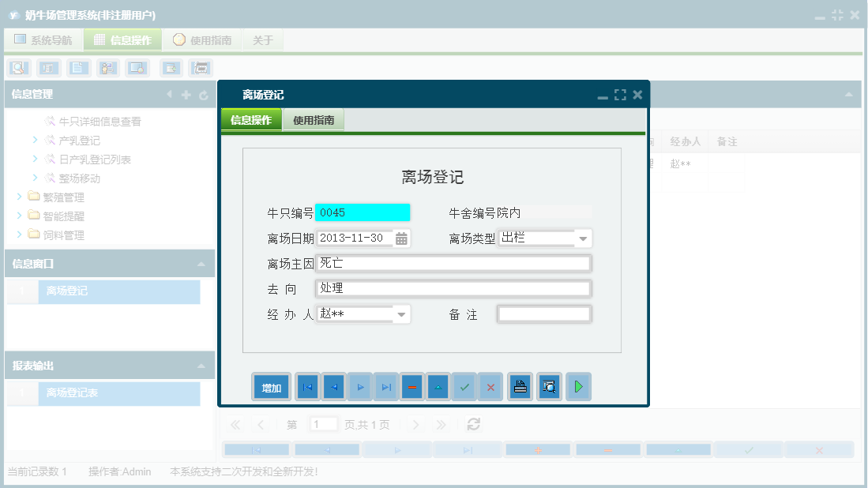868x488 pixels.
Task: Click the page number input field
Action: (x=323, y=424)
